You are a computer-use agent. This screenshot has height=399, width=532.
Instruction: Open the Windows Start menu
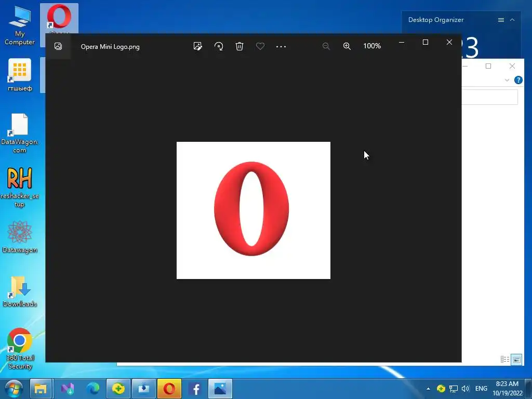(x=14, y=389)
